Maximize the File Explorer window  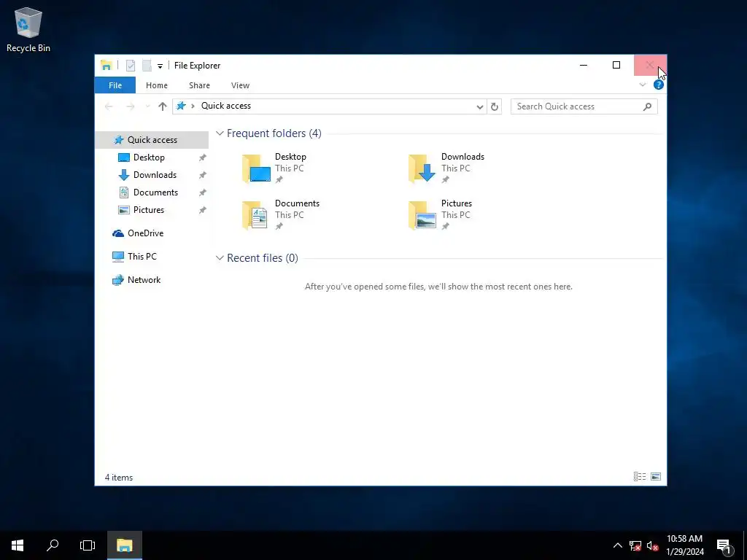616,65
